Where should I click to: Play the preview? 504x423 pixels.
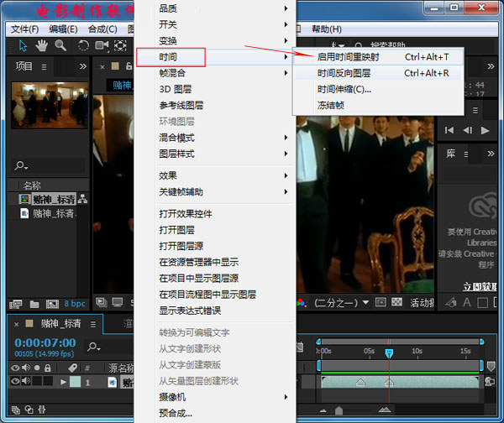click(485, 130)
